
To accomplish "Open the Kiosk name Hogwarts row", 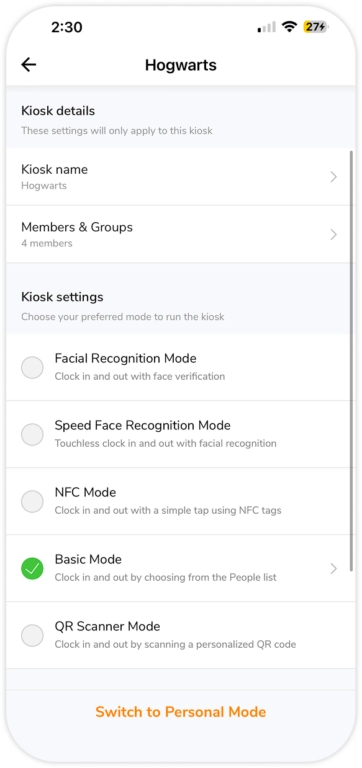I will 179,177.
